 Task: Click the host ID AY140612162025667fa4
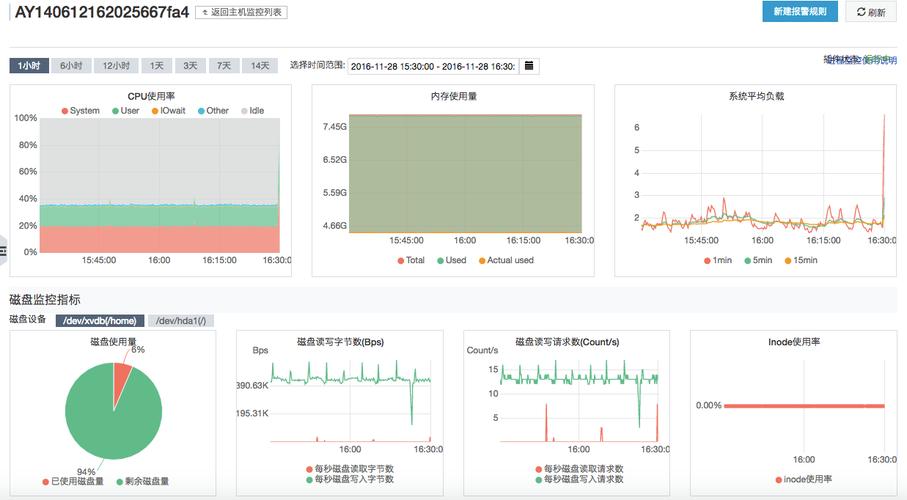coord(102,12)
